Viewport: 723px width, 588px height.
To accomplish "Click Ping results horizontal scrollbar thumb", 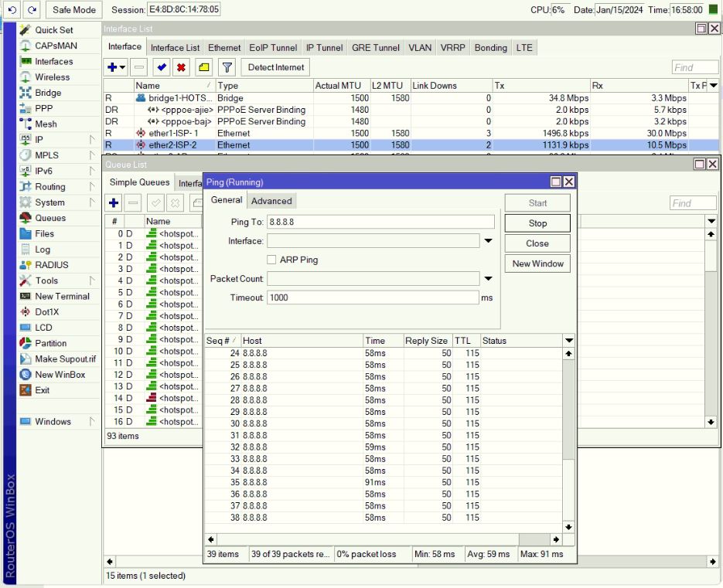I will [534, 539].
